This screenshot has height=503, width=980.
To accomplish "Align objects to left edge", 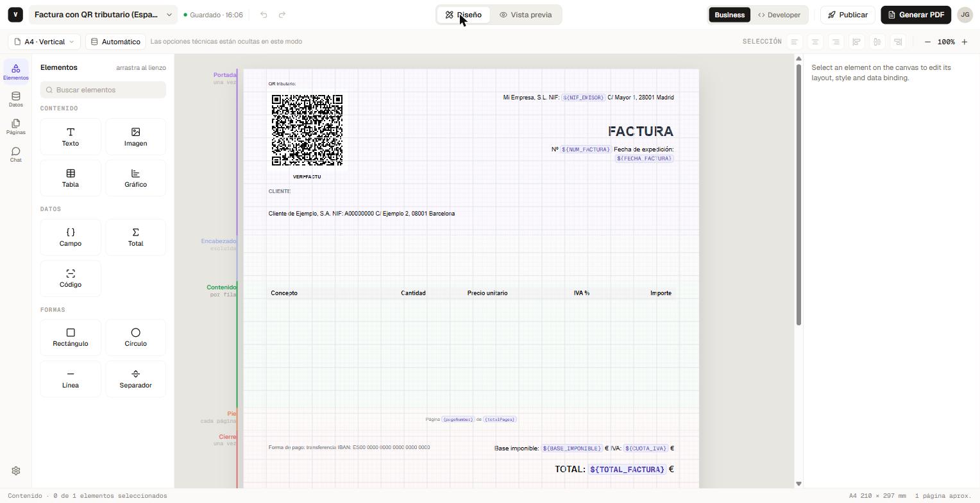I will click(x=856, y=42).
